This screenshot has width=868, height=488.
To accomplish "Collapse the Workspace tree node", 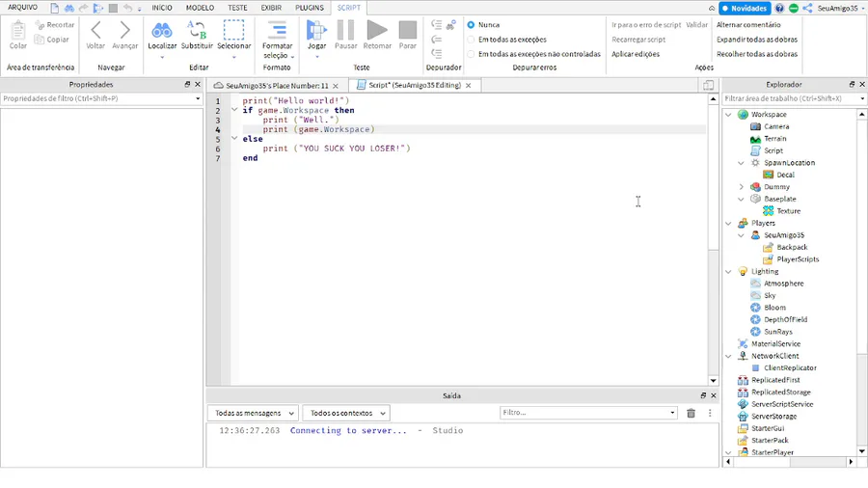I will pos(728,115).
